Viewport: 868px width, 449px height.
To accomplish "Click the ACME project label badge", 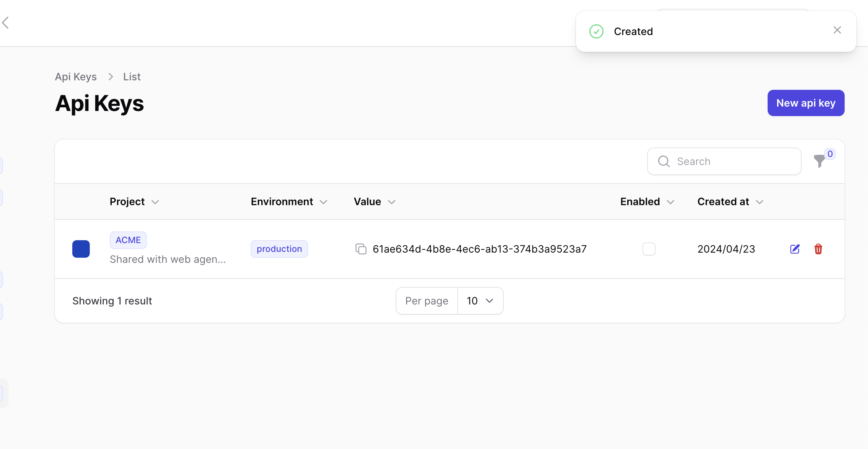I will click(128, 239).
